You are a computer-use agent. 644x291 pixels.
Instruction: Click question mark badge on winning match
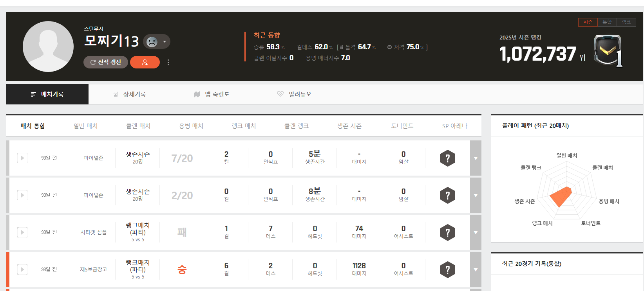tap(447, 269)
